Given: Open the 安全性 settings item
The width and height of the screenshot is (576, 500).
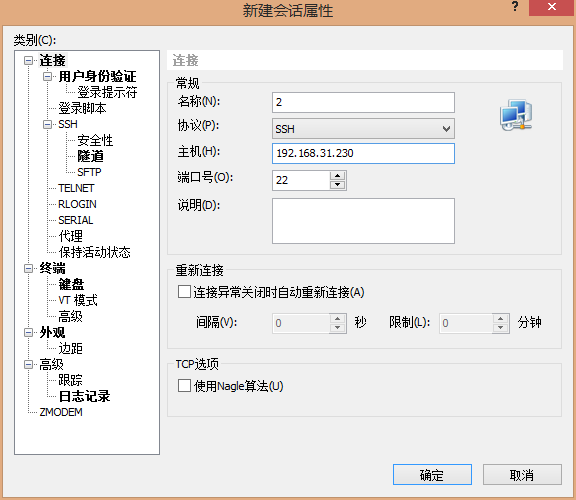Looking at the screenshot, I should pyautogui.click(x=95, y=140).
